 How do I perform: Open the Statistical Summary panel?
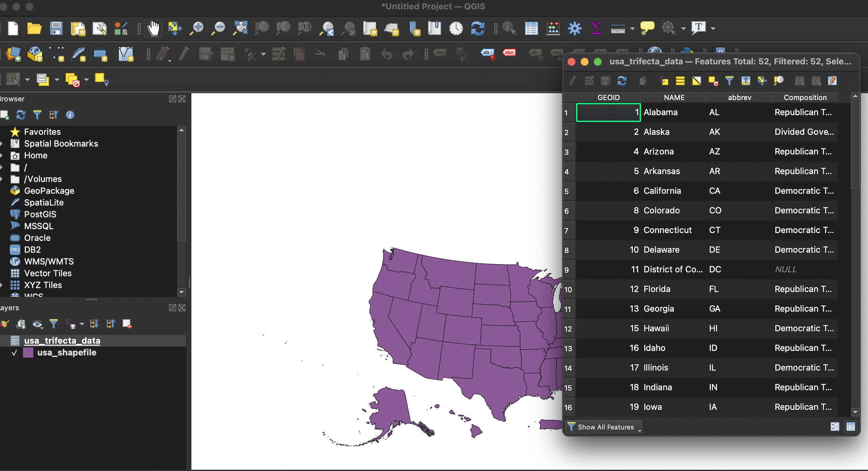click(596, 28)
